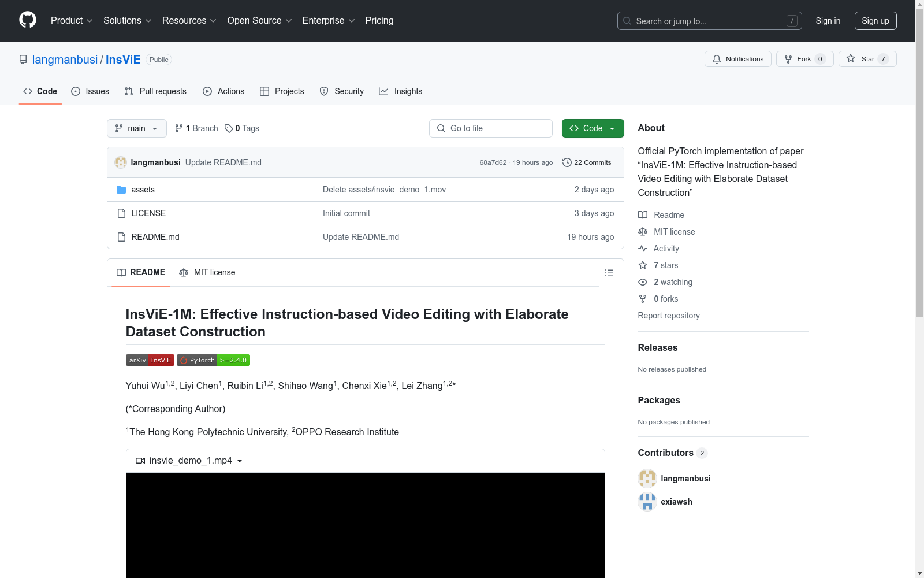Viewport: 924px width, 578px height.
Task: Open latest commit message Update README.md
Action: coord(223,162)
